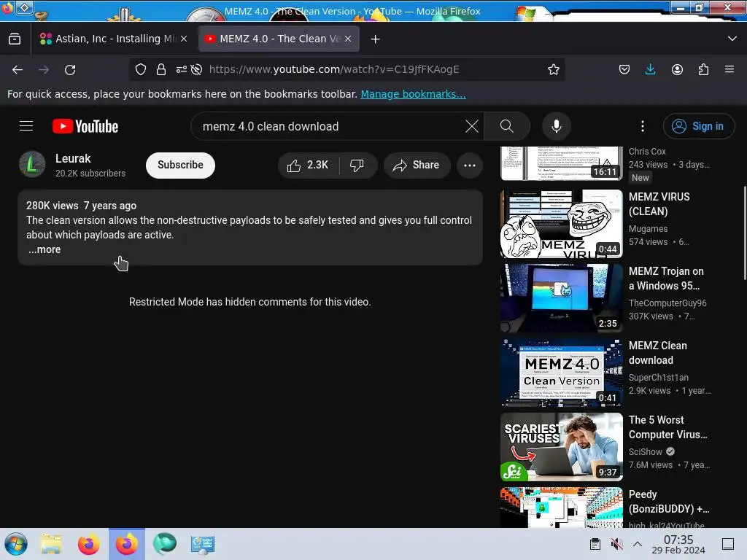Sign in to YouTube
Viewport: 747px width, 560px height.
[698, 126]
